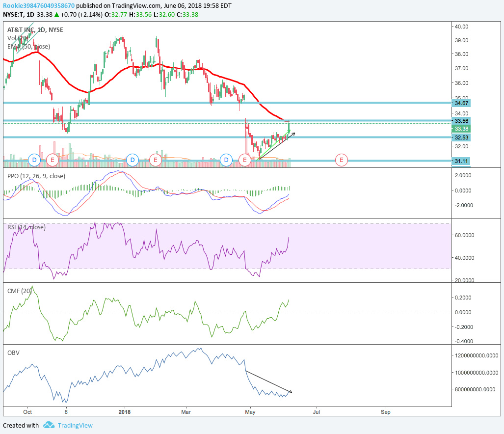Click the TradingView logo icon at the bottom
The image size is (504, 434).
tap(49, 425)
